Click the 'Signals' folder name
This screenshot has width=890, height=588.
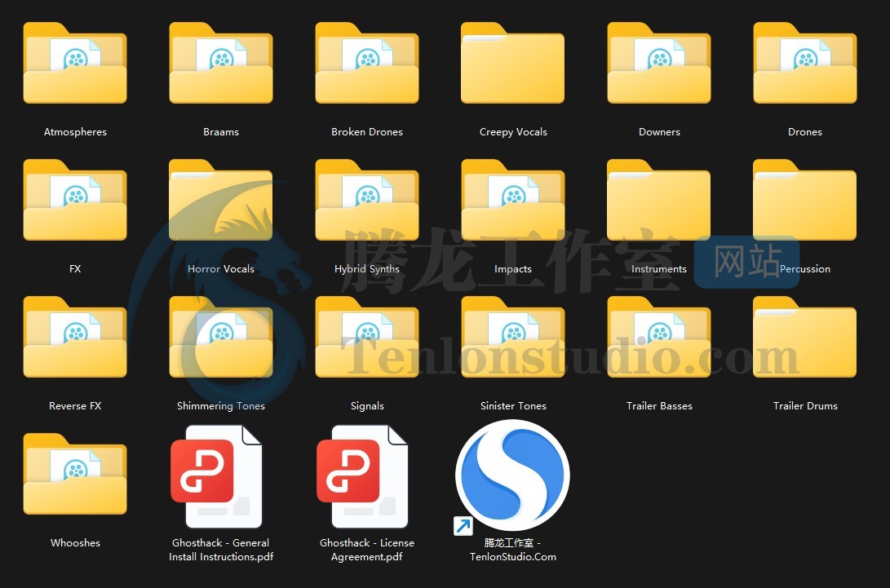[367, 406]
